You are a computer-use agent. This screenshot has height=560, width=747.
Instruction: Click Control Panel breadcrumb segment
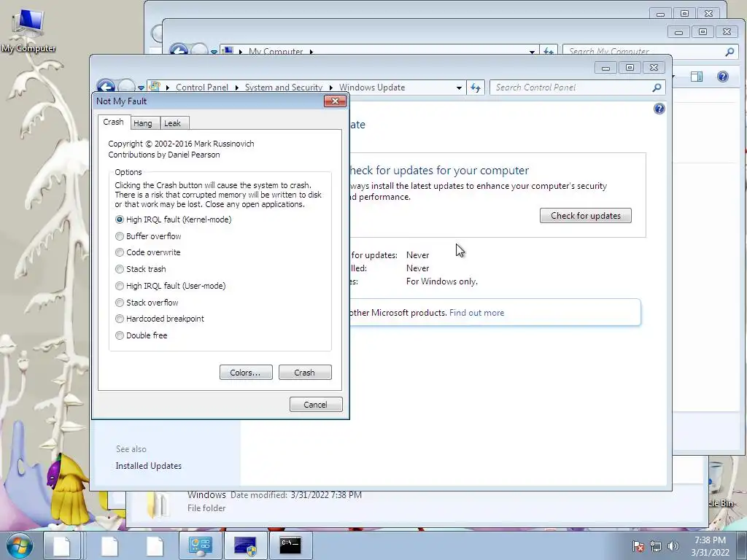click(x=202, y=87)
